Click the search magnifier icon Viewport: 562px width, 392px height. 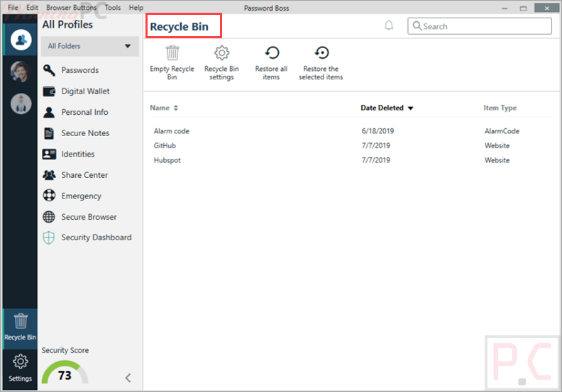[417, 26]
